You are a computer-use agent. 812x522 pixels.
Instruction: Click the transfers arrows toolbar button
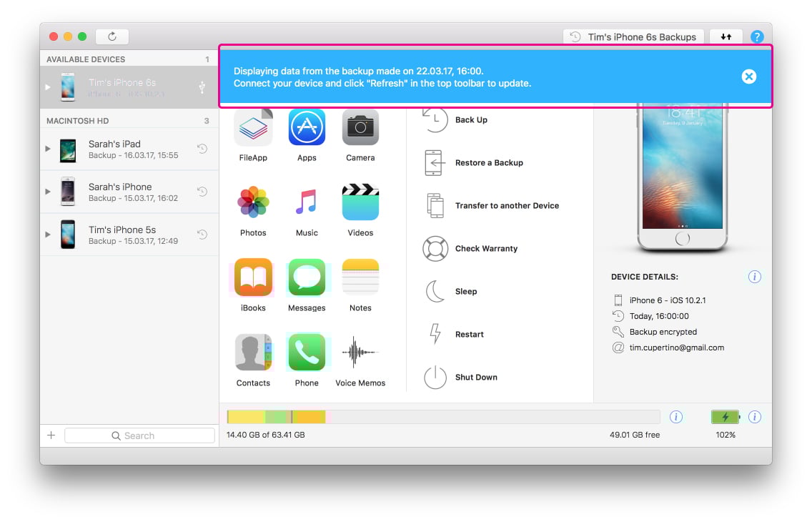(x=726, y=36)
